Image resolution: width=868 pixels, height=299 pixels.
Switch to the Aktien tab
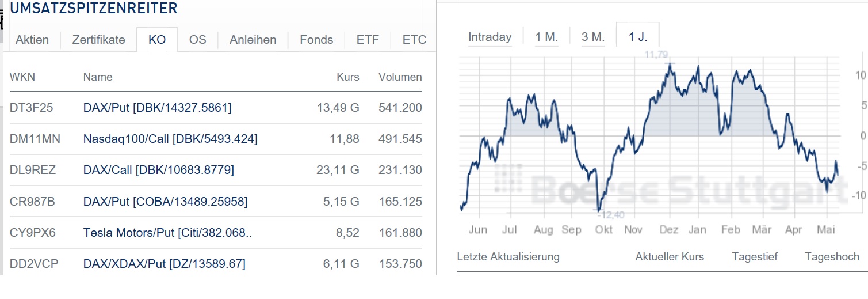click(32, 40)
